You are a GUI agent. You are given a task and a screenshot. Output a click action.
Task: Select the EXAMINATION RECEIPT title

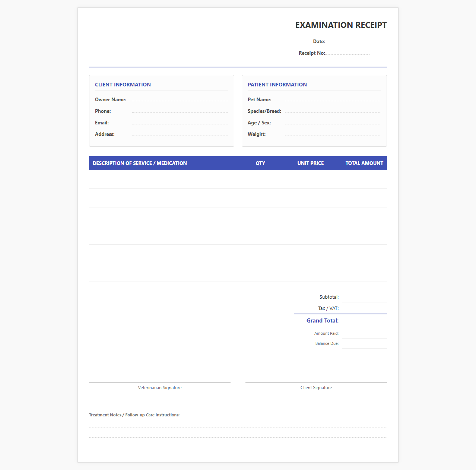tap(341, 25)
